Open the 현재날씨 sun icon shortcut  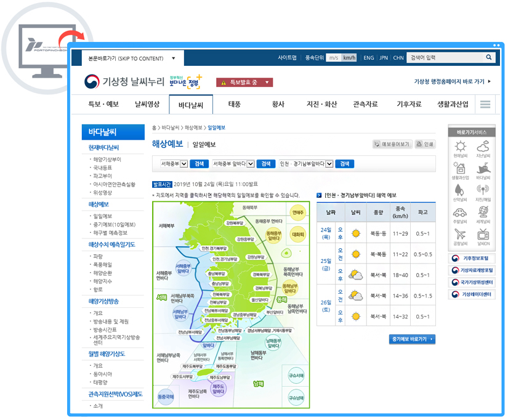459,147
